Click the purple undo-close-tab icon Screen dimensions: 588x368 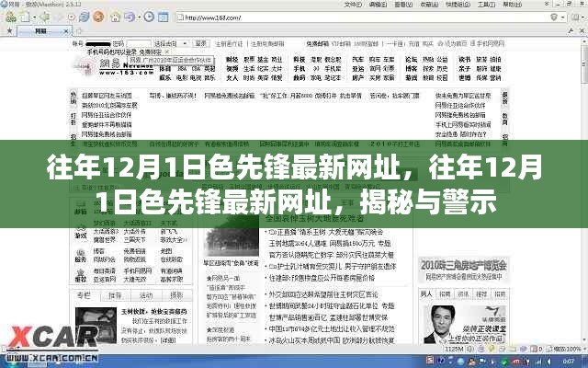tap(130, 17)
